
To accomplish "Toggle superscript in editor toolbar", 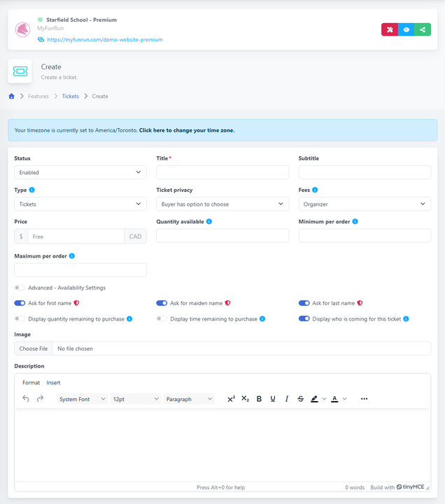I will coord(231,399).
